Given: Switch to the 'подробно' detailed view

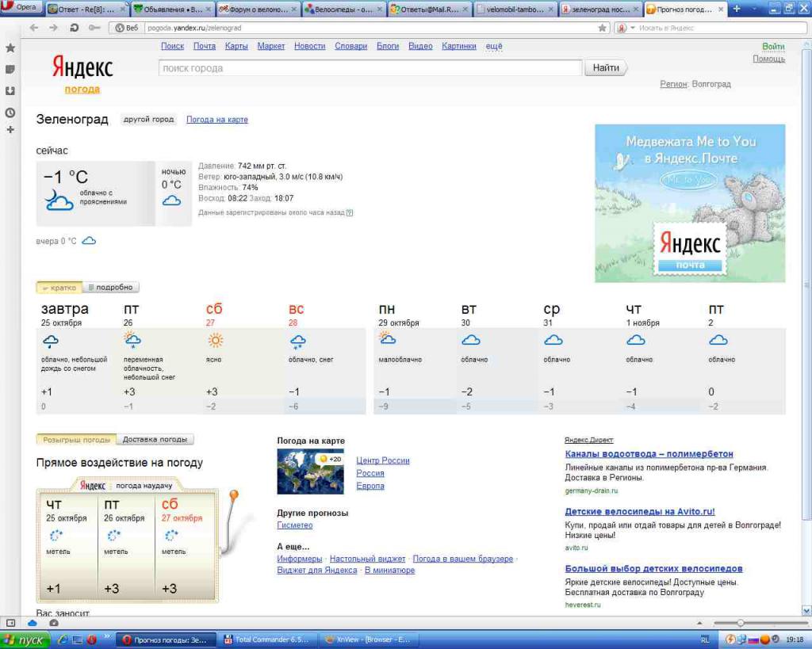Looking at the screenshot, I should click(x=110, y=287).
